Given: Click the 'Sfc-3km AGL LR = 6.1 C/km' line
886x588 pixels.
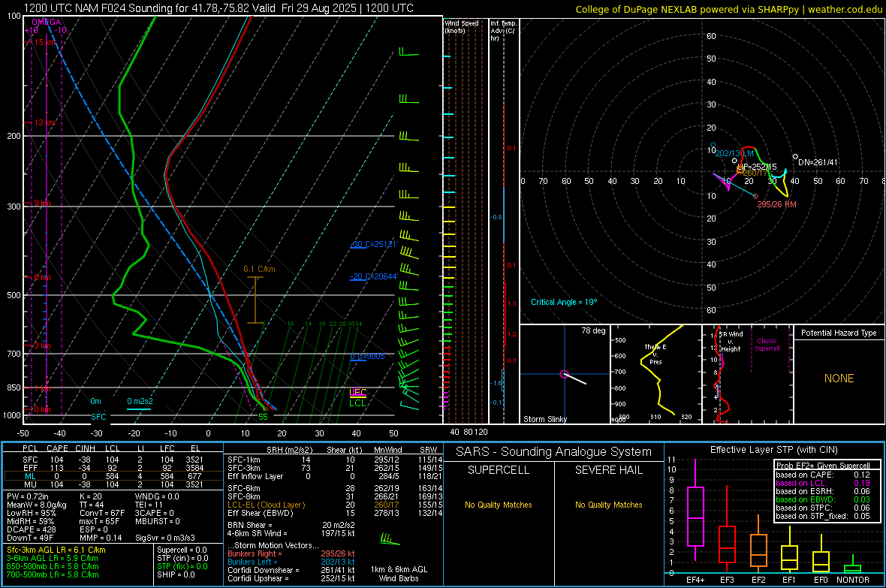Looking at the screenshot, I should pos(56,550).
